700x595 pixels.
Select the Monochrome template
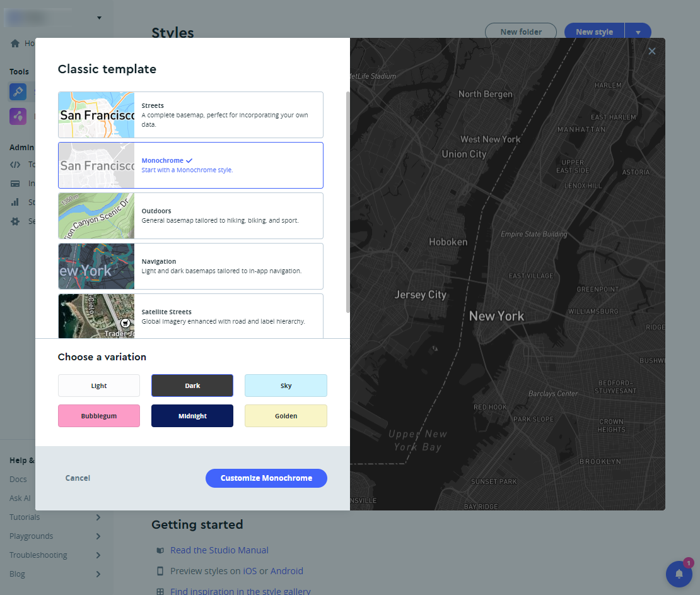190,165
